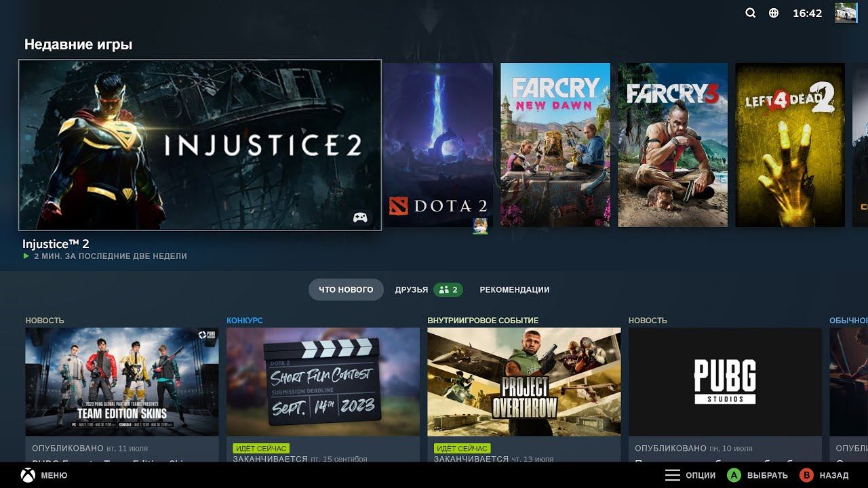Image resolution: width=868 pixels, height=488 pixels.
Task: Switch to the ДРУЗЬЯ tab
Action: coord(412,289)
